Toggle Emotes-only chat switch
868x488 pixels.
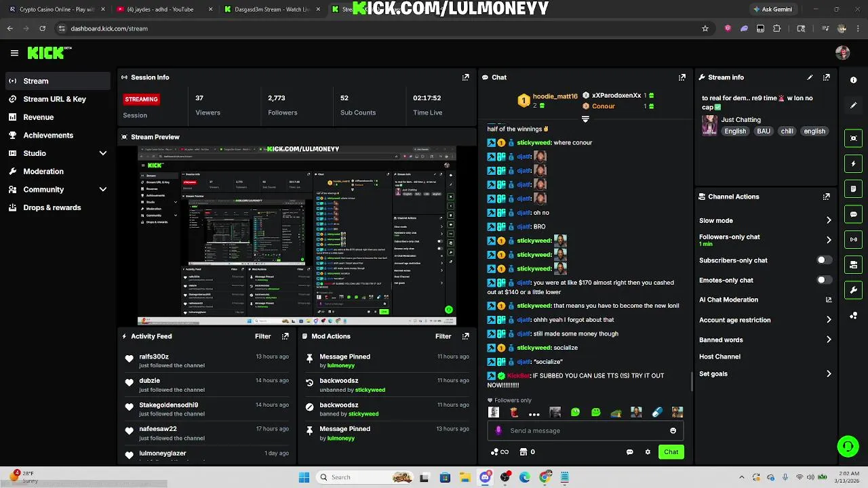[824, 280]
